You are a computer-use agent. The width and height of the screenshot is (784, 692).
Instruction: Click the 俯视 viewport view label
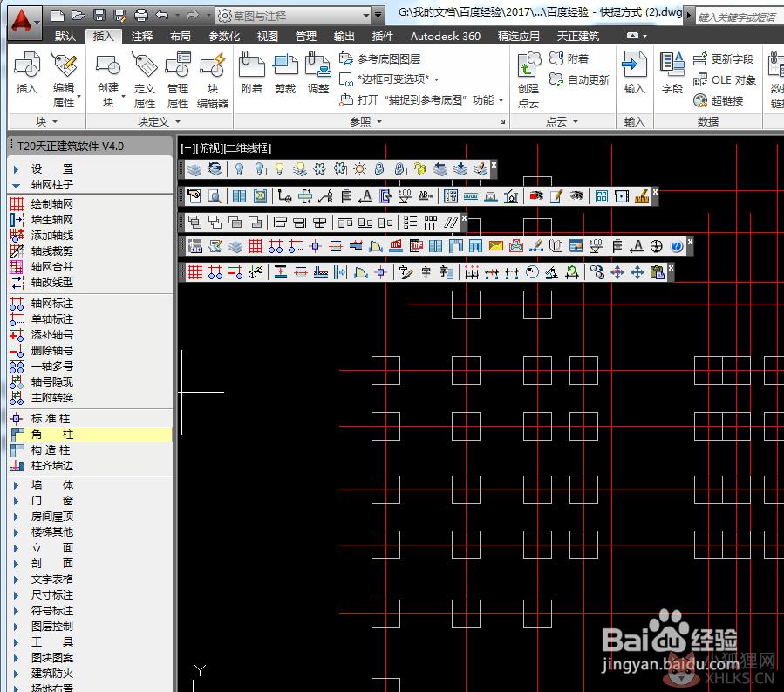pos(209,148)
